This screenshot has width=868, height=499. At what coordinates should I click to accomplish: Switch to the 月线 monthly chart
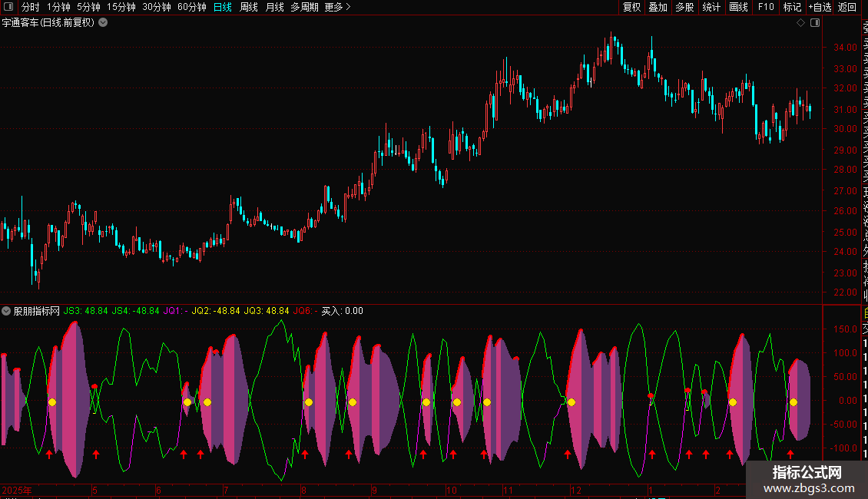click(x=274, y=7)
